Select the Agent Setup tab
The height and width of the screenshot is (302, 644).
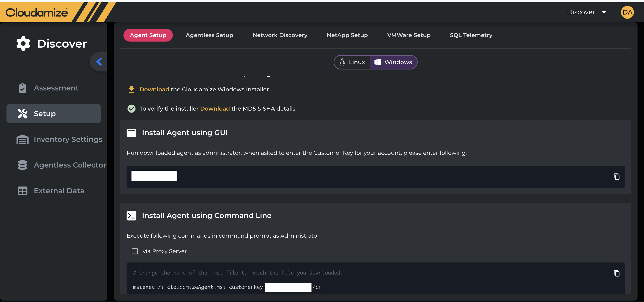[148, 35]
